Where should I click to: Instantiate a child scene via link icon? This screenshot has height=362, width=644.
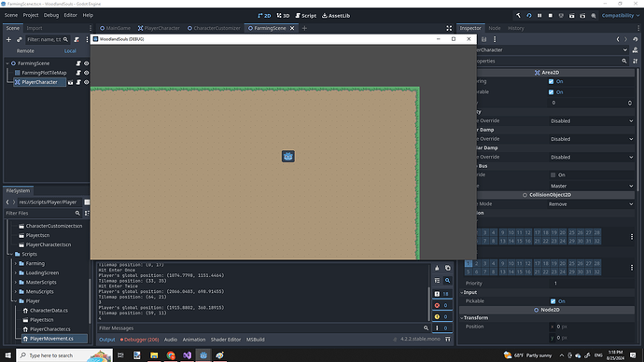20,39
